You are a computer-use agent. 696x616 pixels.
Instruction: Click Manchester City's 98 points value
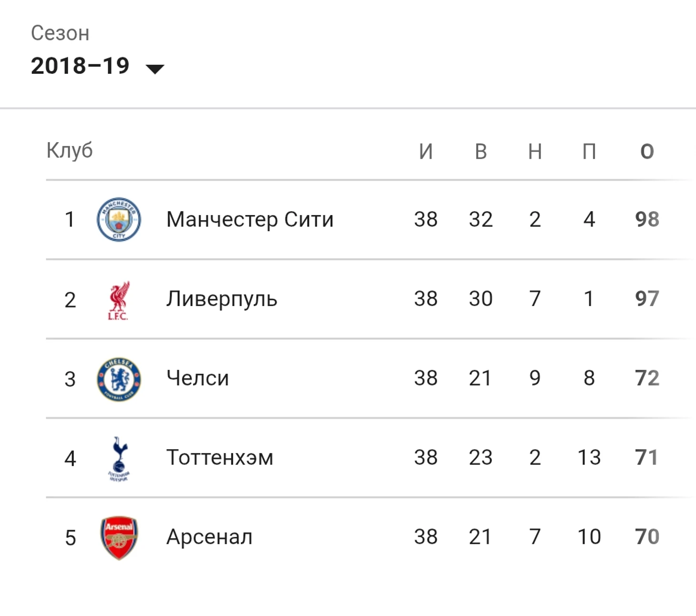click(647, 219)
